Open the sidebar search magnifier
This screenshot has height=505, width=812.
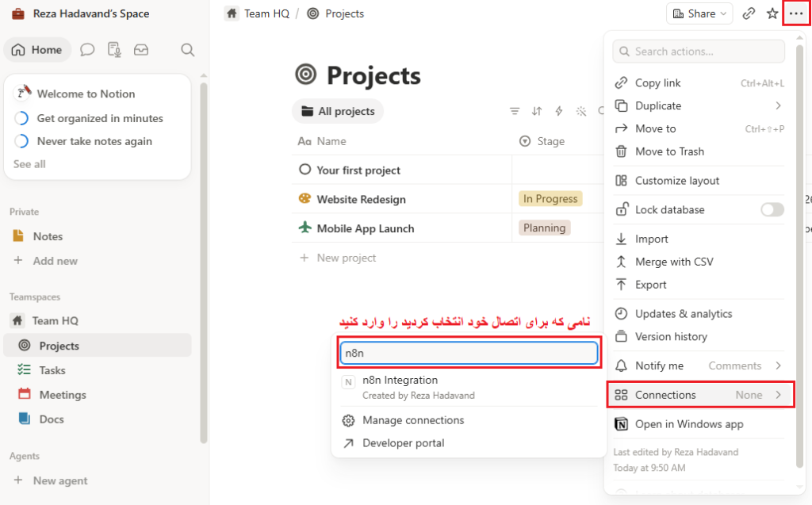[x=187, y=50]
